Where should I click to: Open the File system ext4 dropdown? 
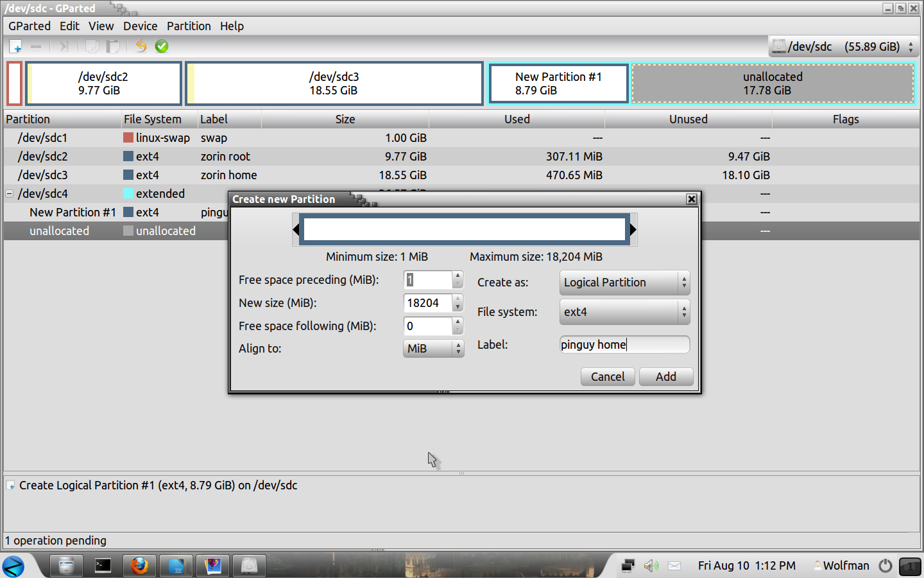click(624, 312)
